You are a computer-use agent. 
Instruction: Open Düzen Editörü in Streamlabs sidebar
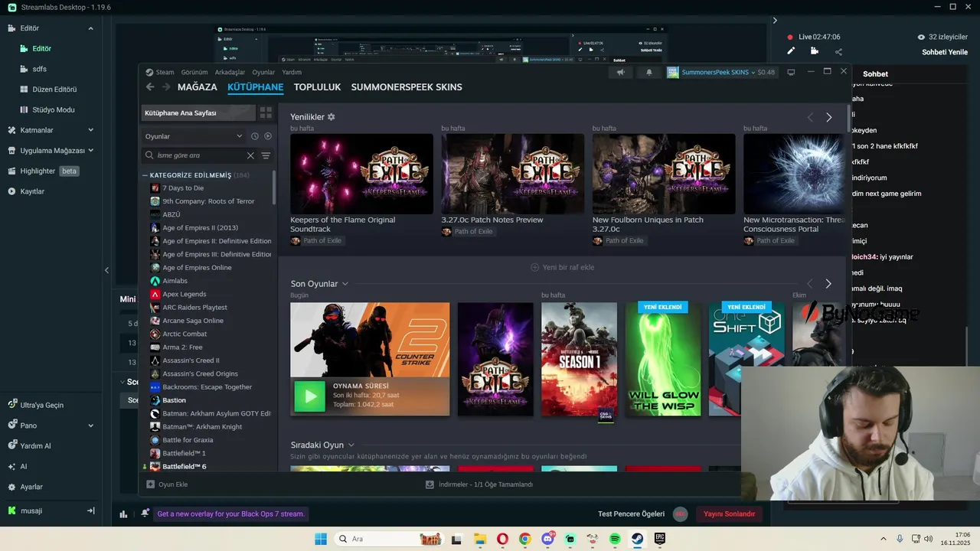pyautogui.click(x=54, y=90)
